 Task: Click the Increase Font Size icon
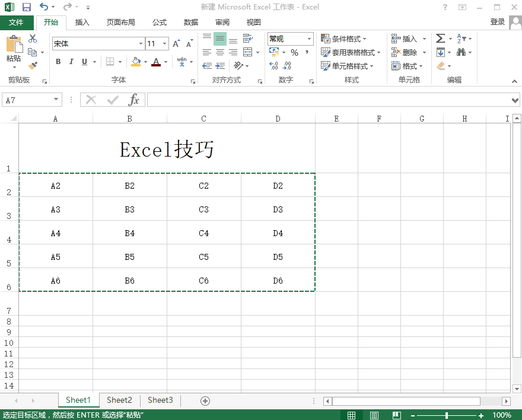point(176,44)
